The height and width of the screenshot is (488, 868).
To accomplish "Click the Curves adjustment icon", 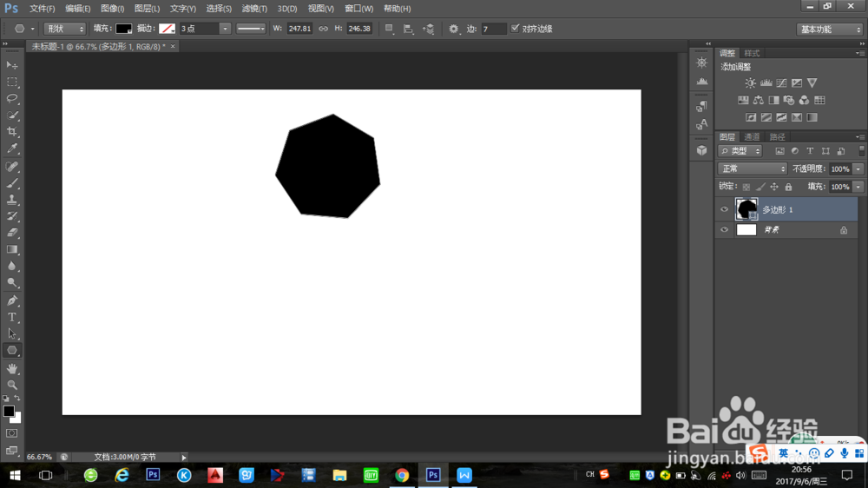I will point(781,83).
